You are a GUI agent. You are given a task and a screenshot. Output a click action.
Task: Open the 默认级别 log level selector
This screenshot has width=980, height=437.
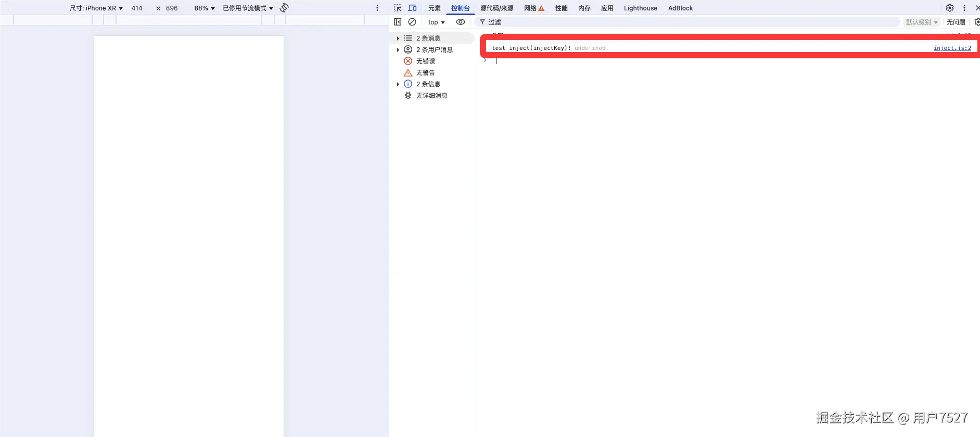click(921, 22)
